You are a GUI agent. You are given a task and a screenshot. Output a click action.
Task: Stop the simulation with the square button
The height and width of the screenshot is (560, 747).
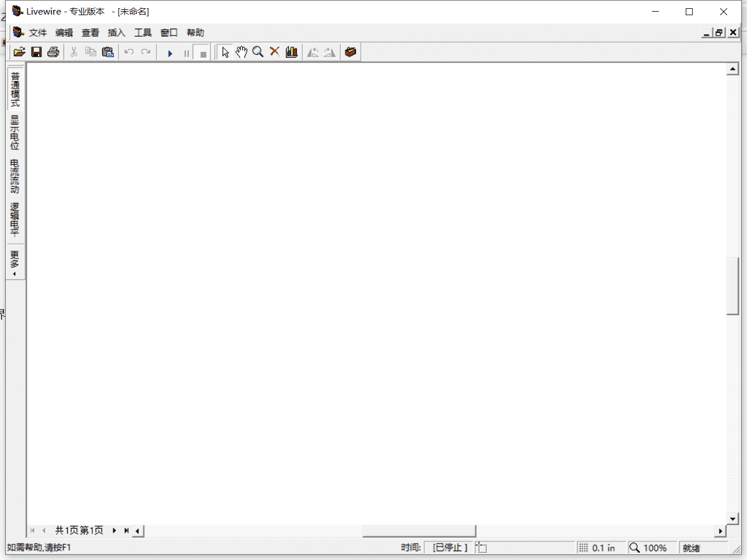[203, 53]
